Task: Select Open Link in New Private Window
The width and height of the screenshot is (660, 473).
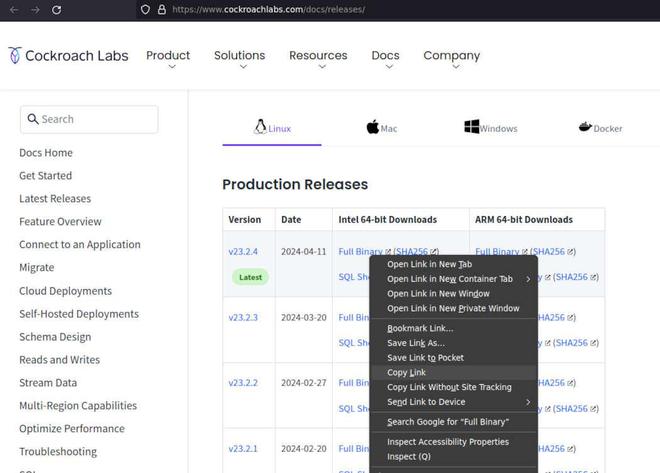Action: click(453, 308)
